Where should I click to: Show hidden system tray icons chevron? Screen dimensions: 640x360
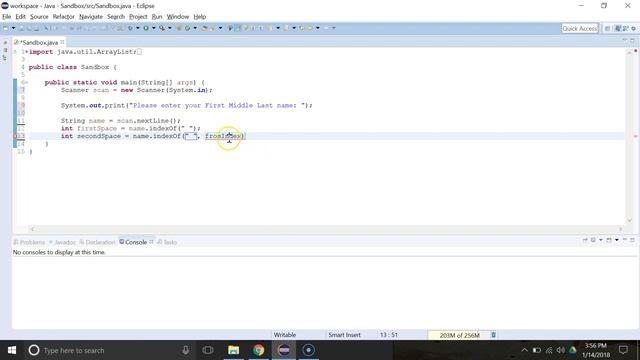pos(524,350)
